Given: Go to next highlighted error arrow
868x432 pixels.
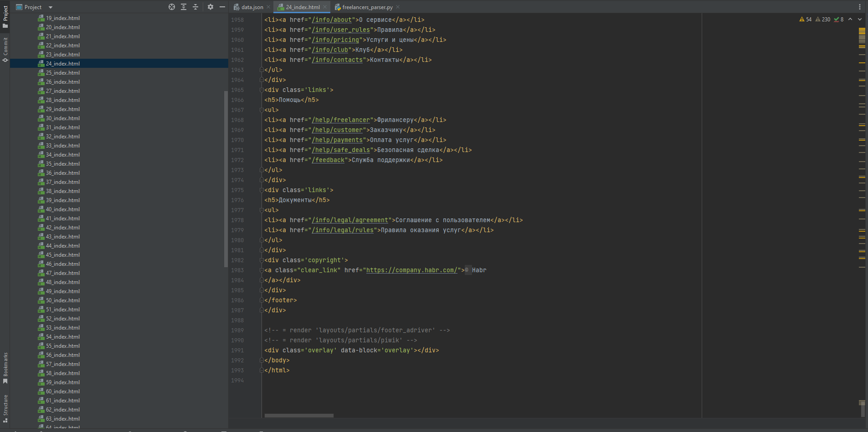Looking at the screenshot, I should tap(860, 20).
